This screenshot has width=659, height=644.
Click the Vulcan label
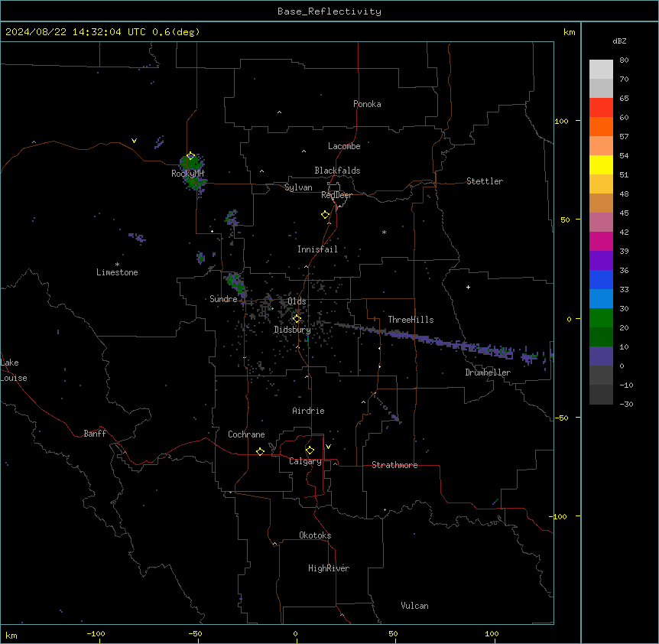pyautogui.click(x=414, y=606)
